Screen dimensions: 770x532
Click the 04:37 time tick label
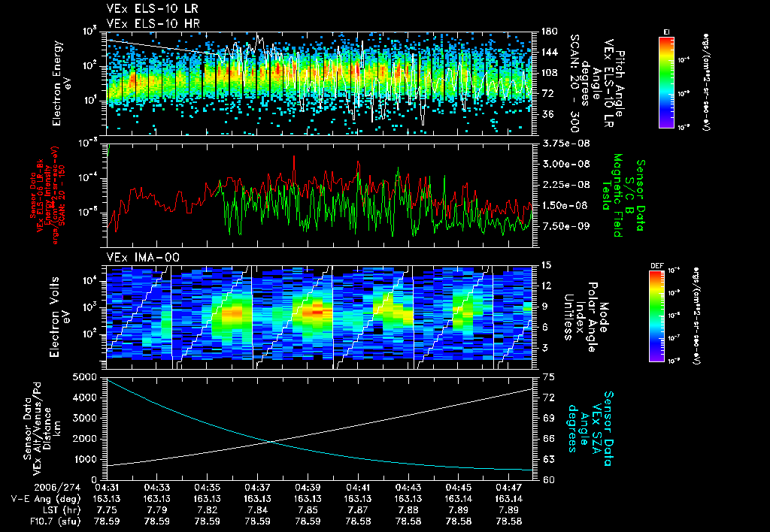coord(257,489)
